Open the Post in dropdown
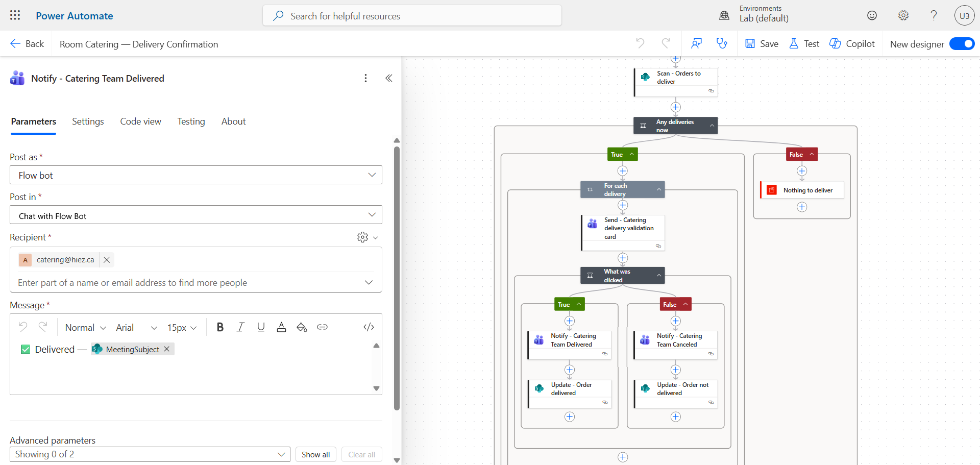This screenshot has height=465, width=980. [196, 215]
